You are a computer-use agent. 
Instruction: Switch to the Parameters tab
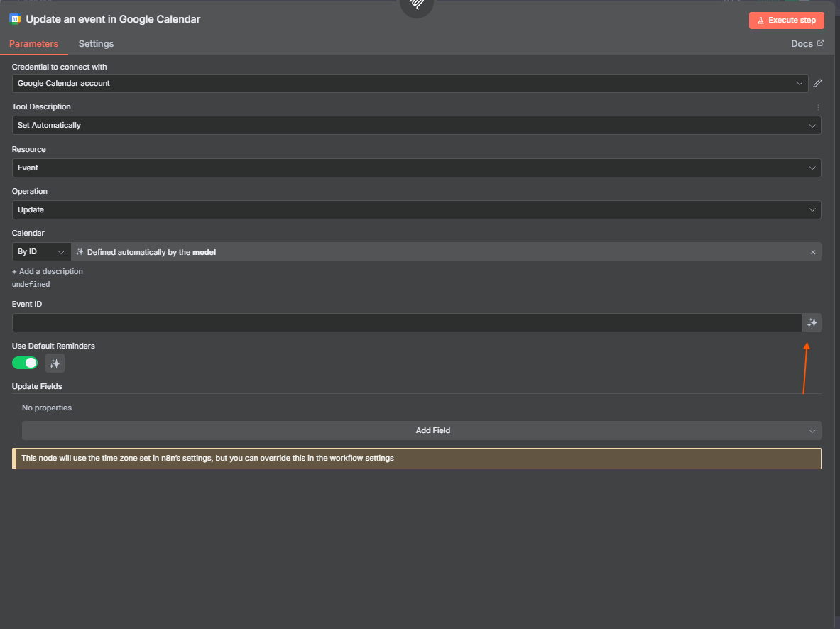[x=34, y=44]
